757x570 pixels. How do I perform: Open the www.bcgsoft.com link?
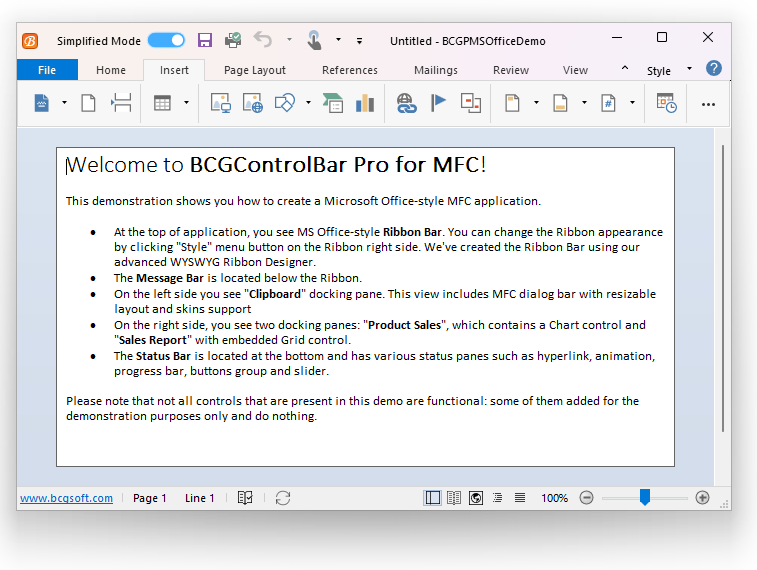(x=66, y=498)
